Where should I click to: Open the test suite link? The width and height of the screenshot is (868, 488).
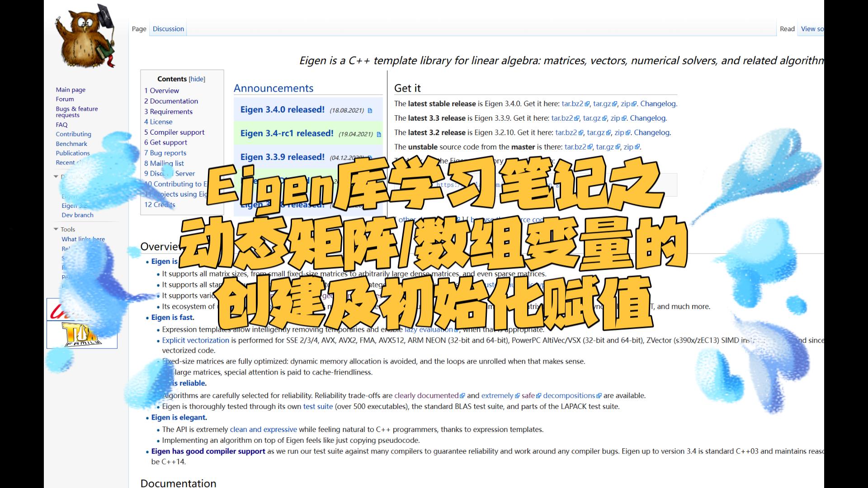[318, 407]
